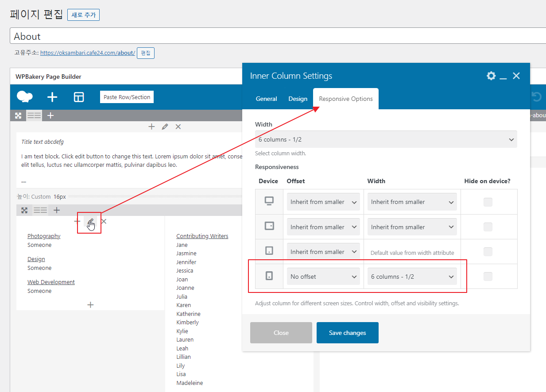546x392 pixels.
Task: Select the mobile phone device icon
Action: point(269,276)
